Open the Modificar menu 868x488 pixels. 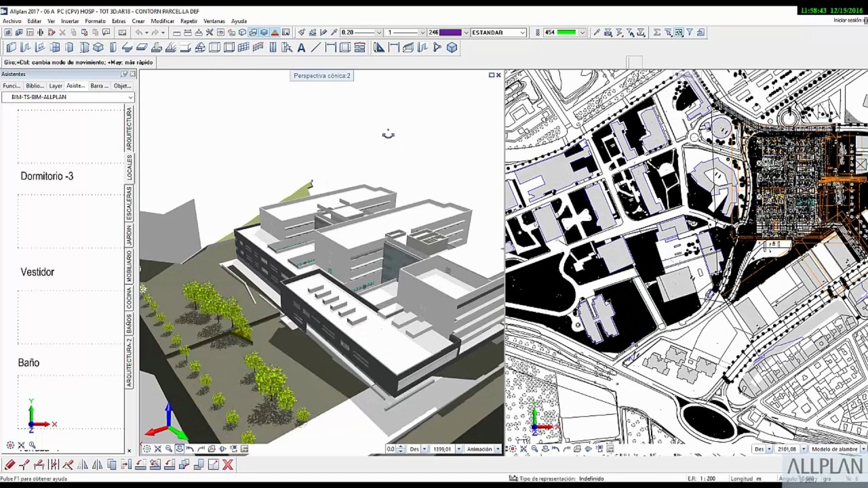pos(162,21)
